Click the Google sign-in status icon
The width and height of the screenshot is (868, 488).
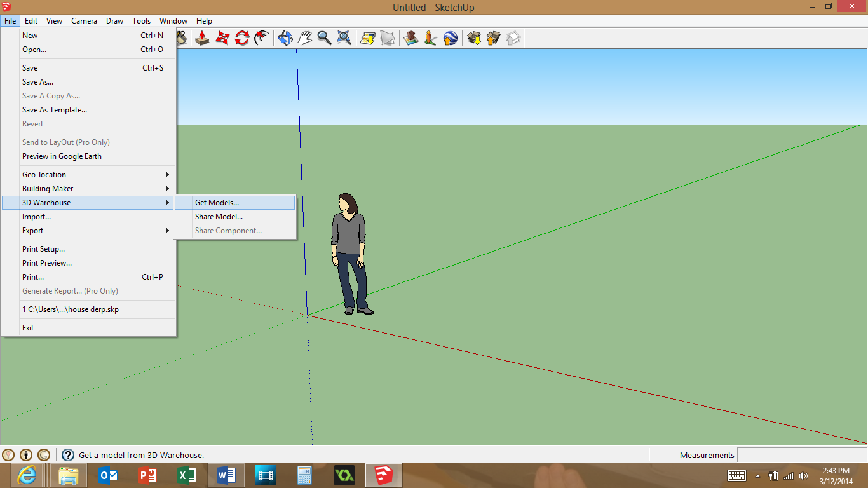(x=44, y=455)
